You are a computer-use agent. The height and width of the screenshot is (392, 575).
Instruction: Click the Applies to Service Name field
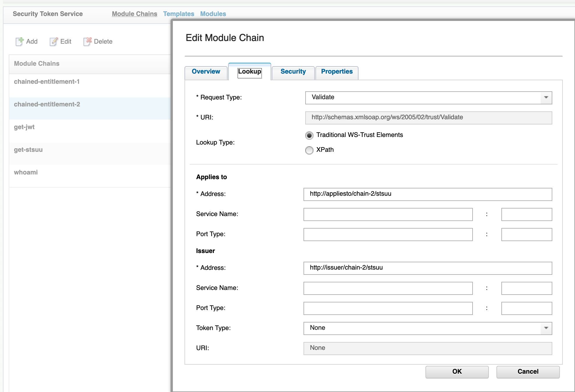pos(388,214)
